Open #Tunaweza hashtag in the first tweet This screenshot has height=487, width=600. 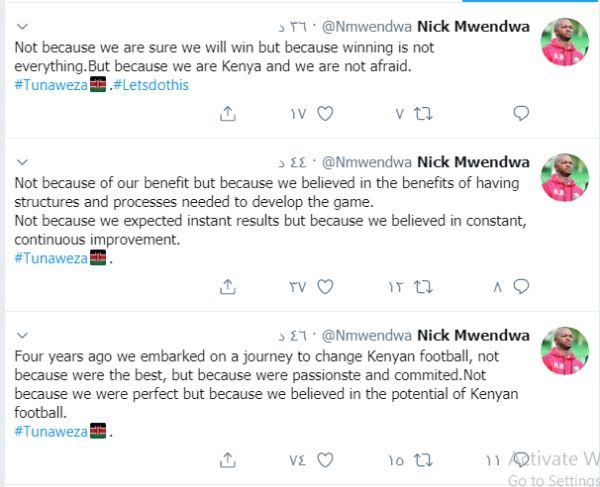[51, 85]
